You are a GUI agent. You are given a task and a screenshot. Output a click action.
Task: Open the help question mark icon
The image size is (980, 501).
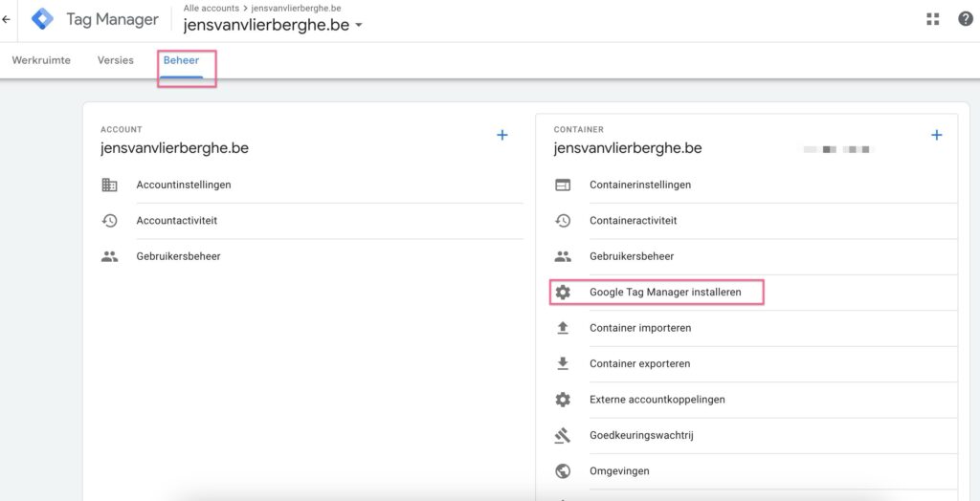(x=966, y=19)
